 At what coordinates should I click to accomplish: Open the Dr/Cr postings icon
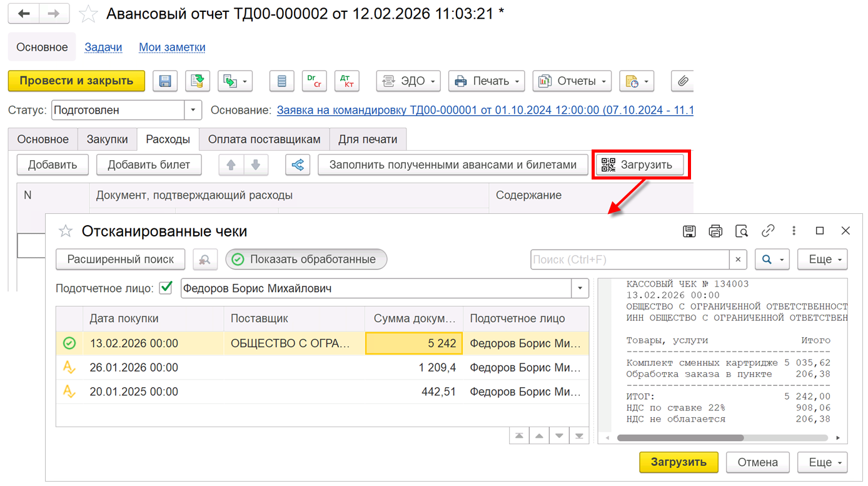[x=314, y=81]
